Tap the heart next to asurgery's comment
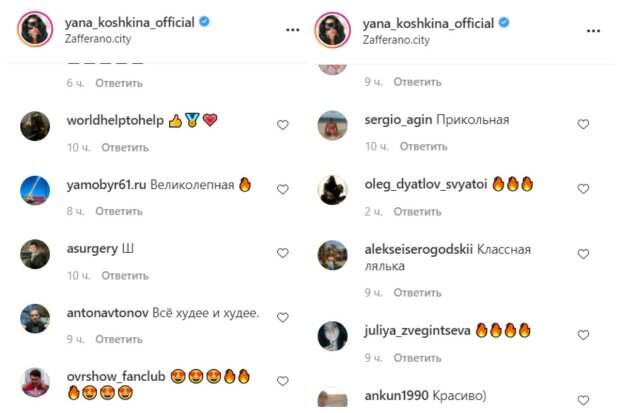 pos(282,253)
